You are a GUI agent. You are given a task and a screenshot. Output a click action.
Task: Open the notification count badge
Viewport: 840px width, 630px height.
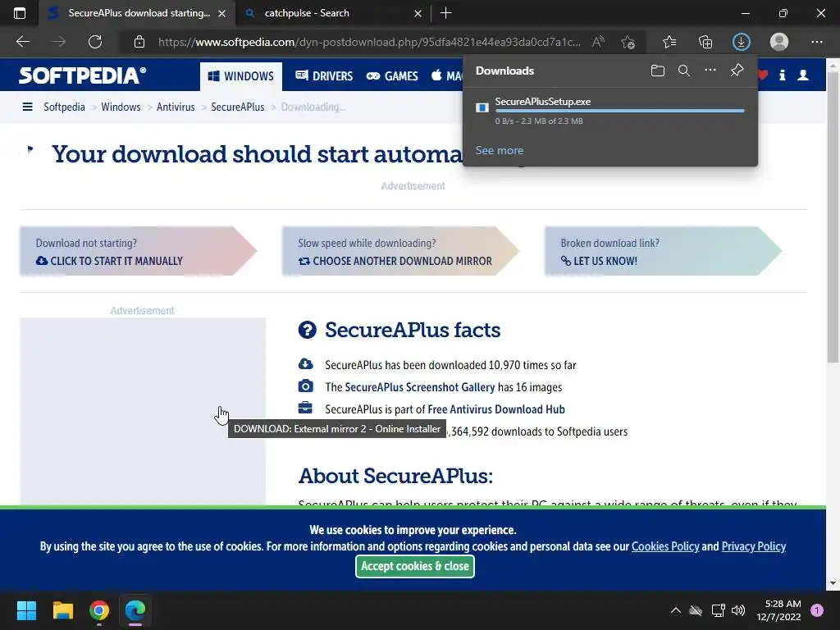[817, 610]
